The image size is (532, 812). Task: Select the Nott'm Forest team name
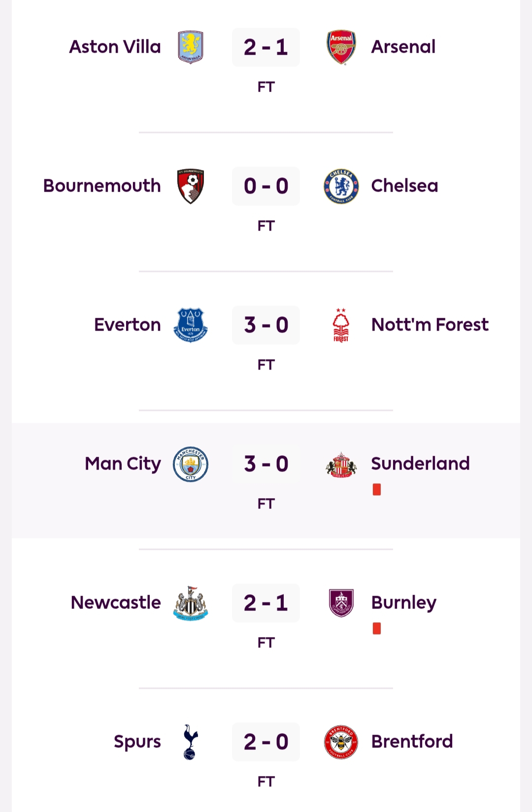tap(430, 325)
